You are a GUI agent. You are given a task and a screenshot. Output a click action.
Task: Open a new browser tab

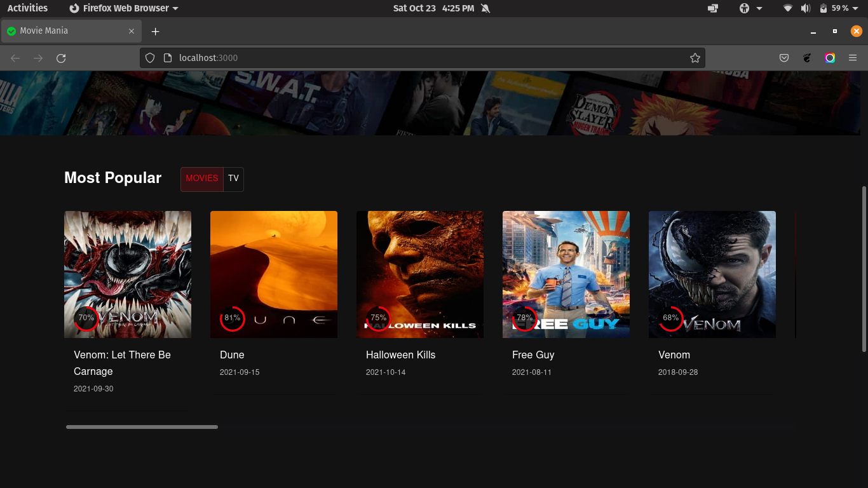click(x=155, y=31)
